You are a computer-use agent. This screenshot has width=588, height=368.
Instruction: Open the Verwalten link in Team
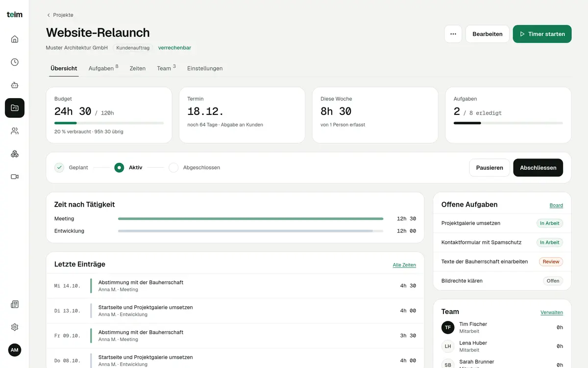(552, 312)
